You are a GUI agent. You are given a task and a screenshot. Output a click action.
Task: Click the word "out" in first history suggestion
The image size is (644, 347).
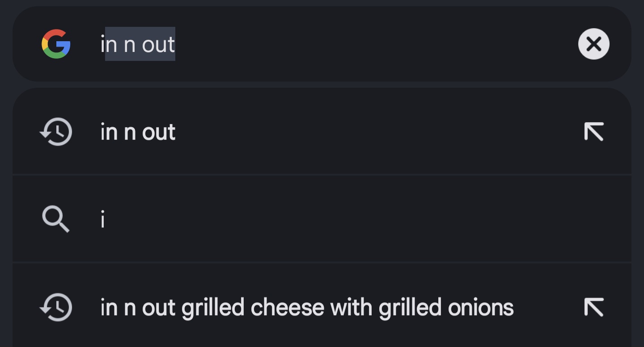[x=159, y=133]
